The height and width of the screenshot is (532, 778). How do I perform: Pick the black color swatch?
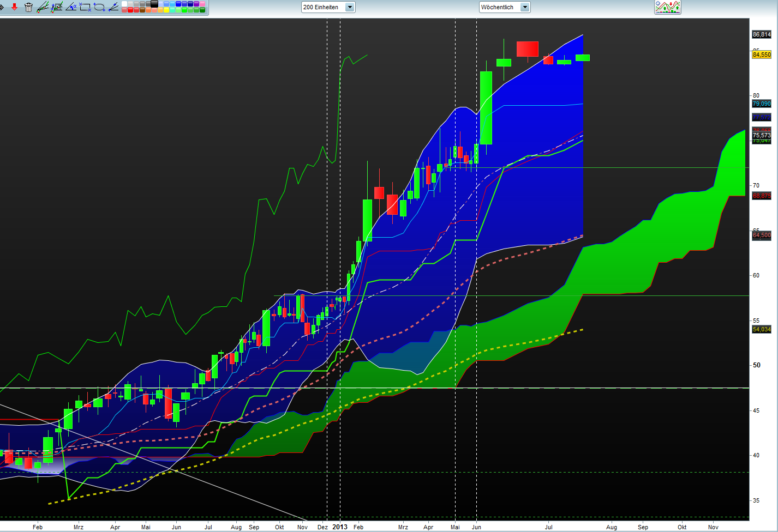pos(154,4)
